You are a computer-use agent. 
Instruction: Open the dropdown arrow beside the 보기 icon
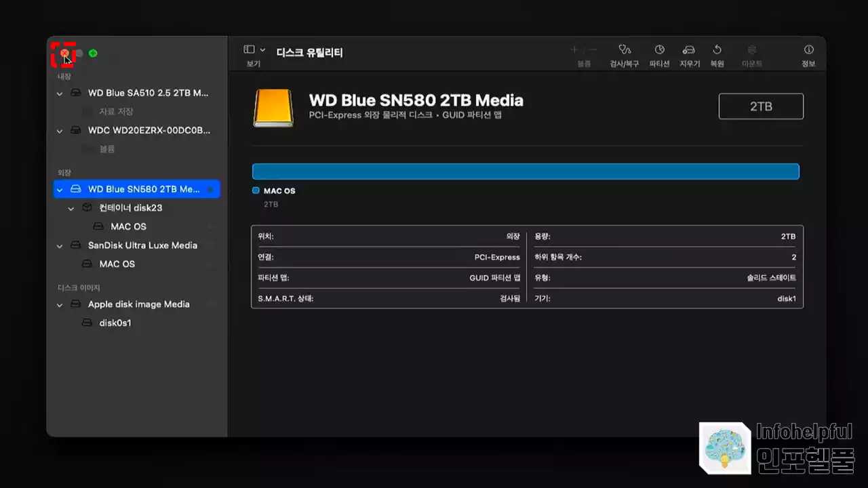point(262,50)
